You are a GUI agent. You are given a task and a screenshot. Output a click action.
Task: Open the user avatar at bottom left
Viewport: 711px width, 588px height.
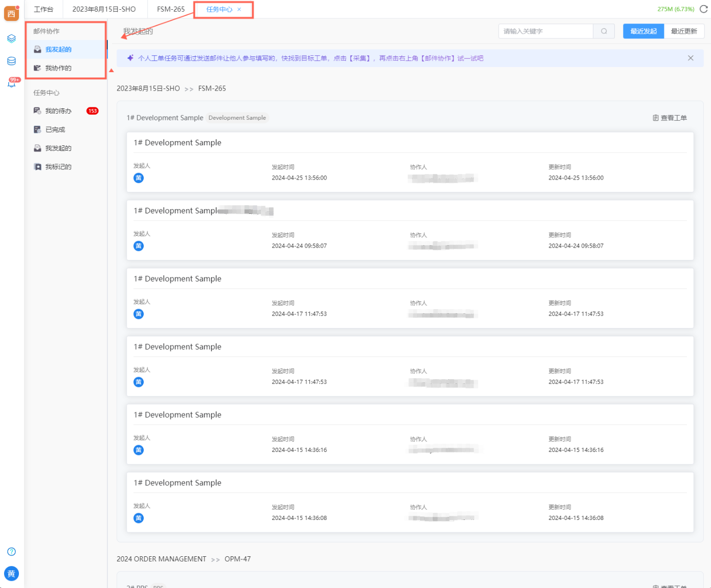tap(11, 574)
